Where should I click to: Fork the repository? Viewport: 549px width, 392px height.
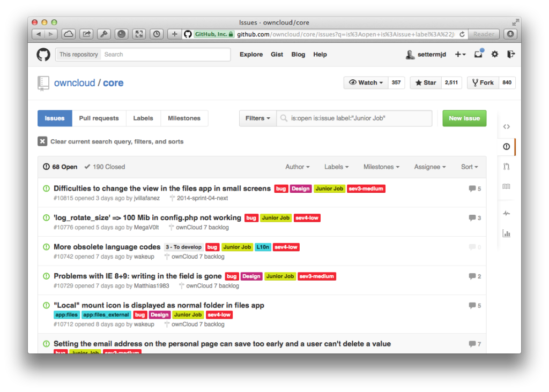click(483, 82)
